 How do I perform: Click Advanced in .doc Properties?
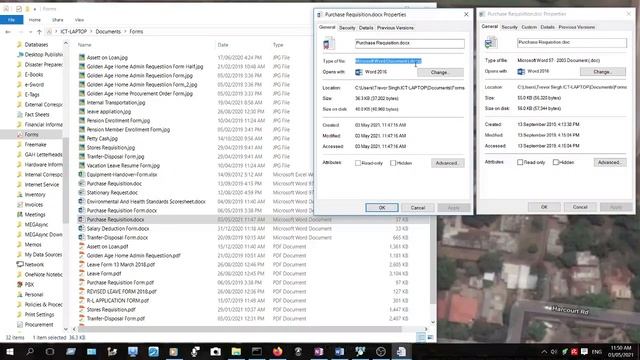[x=609, y=162]
